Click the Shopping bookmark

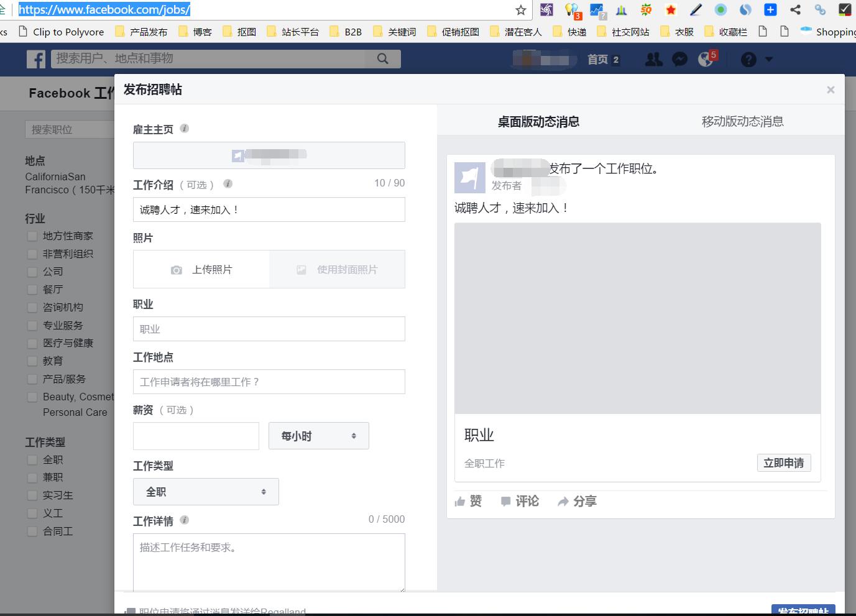click(x=828, y=32)
